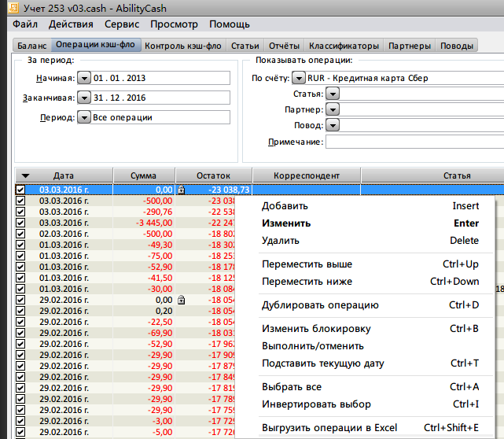Pick Удалить in the context menu

pos(280,241)
